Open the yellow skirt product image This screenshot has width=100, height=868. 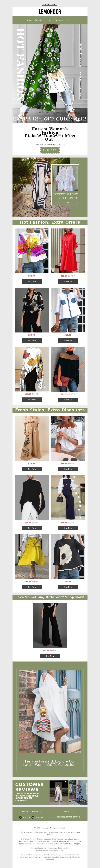[x=32, y=557]
